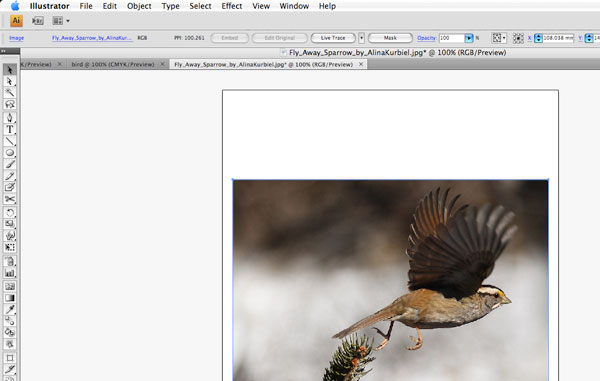Open the Apple menu
600x381 pixels.
(x=15, y=6)
